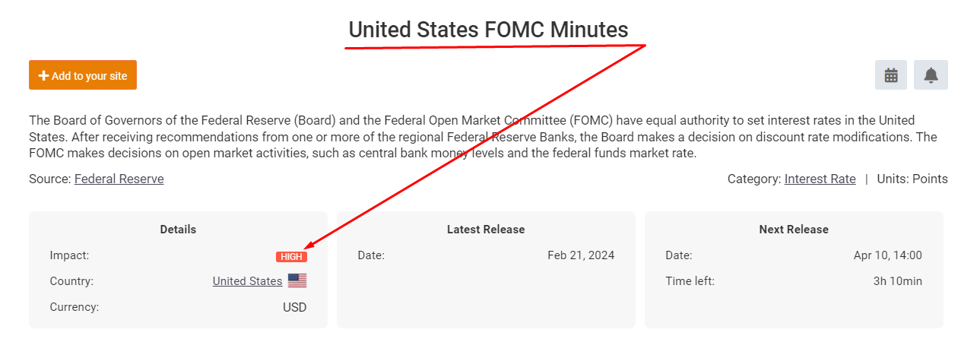This screenshot has width=980, height=339.
Task: Click the Next Release heading
Action: [794, 230]
